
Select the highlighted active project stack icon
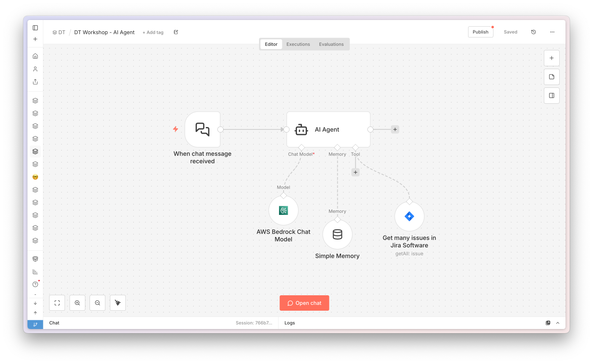(35, 152)
